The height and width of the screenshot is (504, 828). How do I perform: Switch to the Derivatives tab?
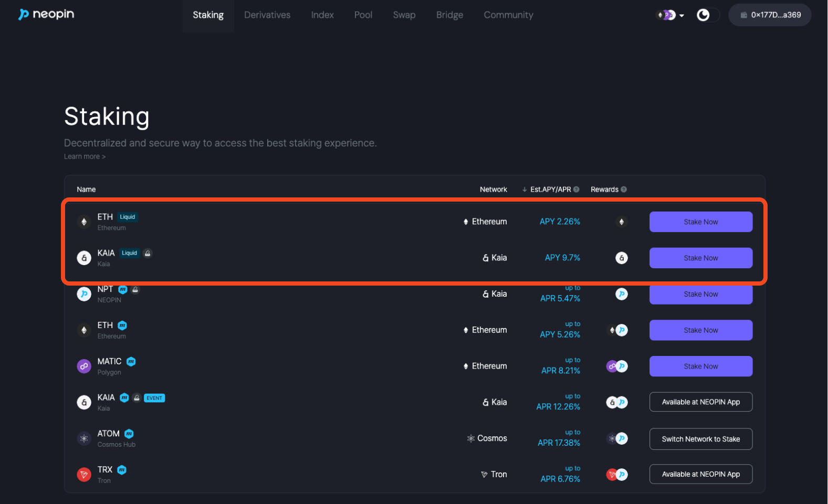(267, 15)
